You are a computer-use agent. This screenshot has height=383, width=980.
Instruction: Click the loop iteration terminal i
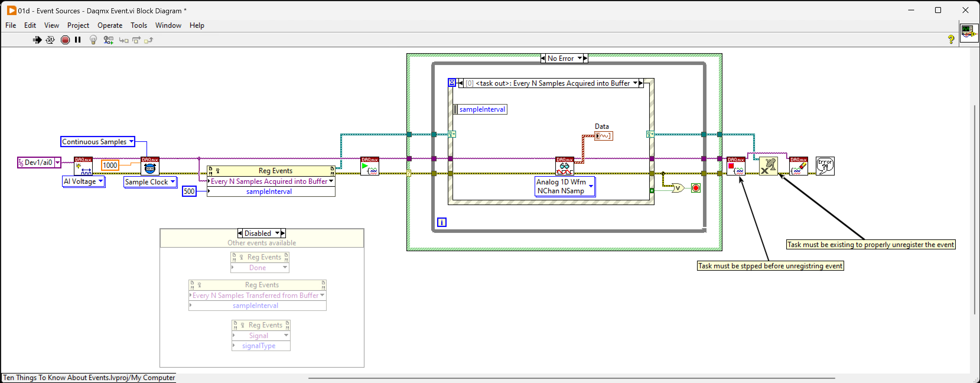tap(442, 222)
